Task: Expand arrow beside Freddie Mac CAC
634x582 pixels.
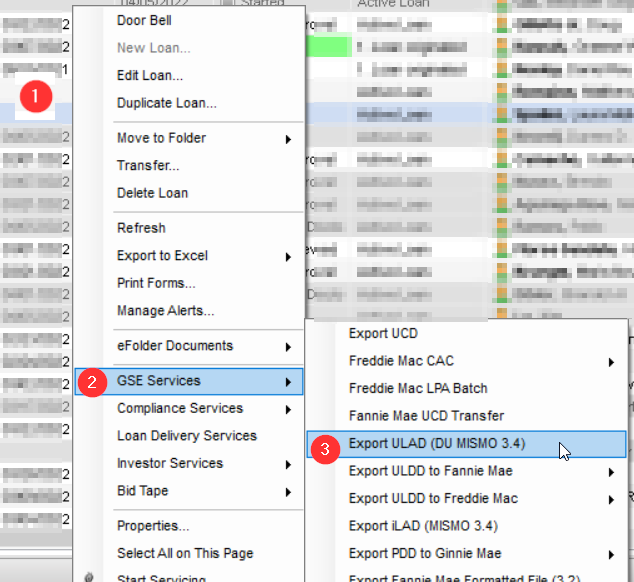Action: coord(611,362)
